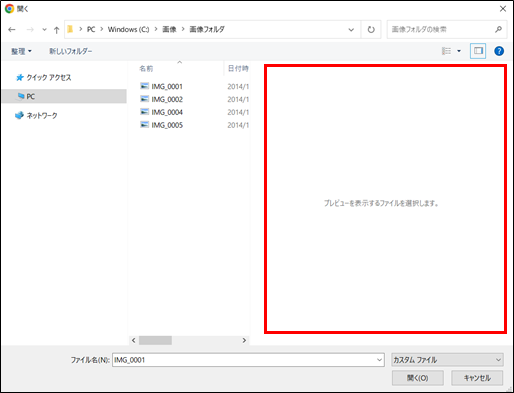Click the image icon of IMG_0005
This screenshot has height=393, width=514.
coord(144,124)
